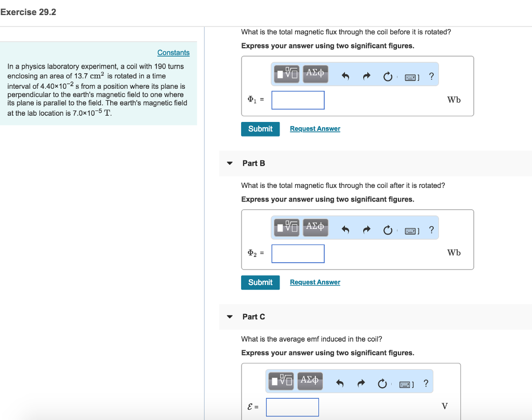This screenshot has height=420, width=532.
Task: Reset the Part C answer field
Action: [x=382, y=383]
